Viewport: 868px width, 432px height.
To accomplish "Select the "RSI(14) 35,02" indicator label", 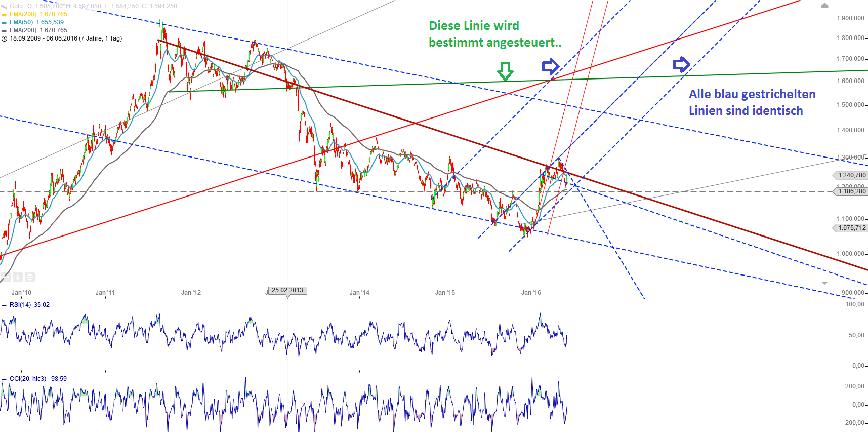I will pos(29,305).
